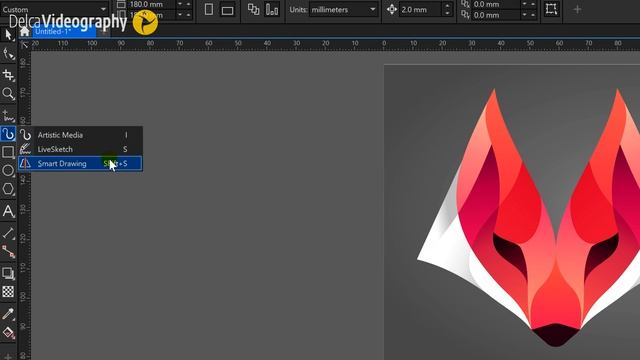This screenshot has height=360, width=640.
Task: Select the Interactive Fill bucket tool
Action: 8,333
